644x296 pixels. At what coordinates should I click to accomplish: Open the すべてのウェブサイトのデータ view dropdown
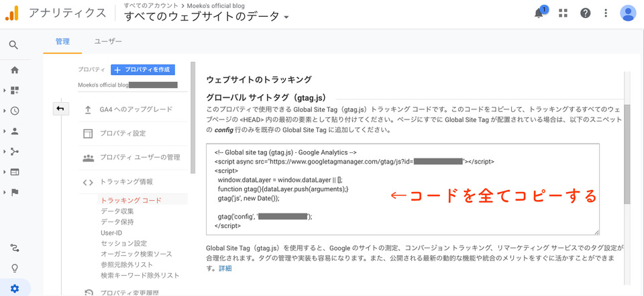pyautogui.click(x=207, y=17)
